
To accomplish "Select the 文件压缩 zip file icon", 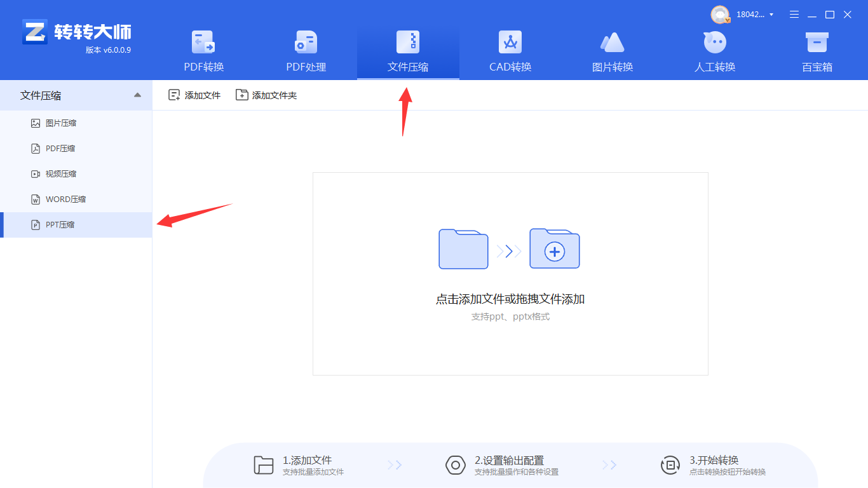I will pyautogui.click(x=408, y=42).
